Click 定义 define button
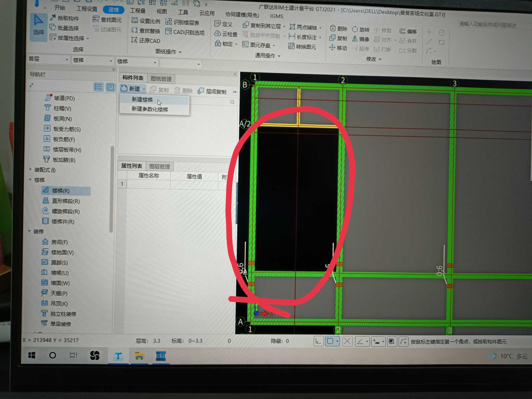This screenshot has width=532, height=399. [223, 24]
